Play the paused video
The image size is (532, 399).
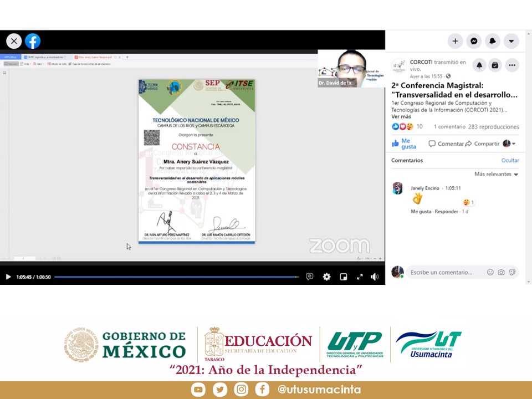(8, 277)
